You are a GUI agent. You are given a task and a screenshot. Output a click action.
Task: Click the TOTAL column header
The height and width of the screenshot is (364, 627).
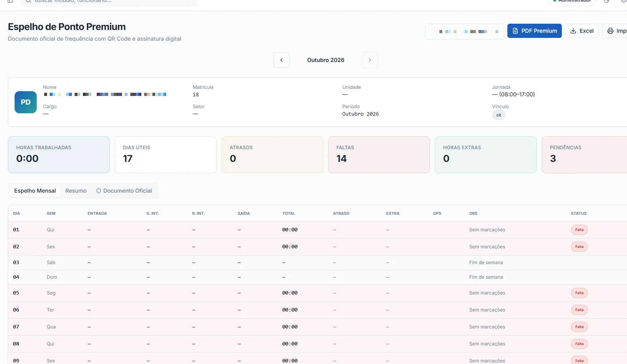pyautogui.click(x=289, y=213)
